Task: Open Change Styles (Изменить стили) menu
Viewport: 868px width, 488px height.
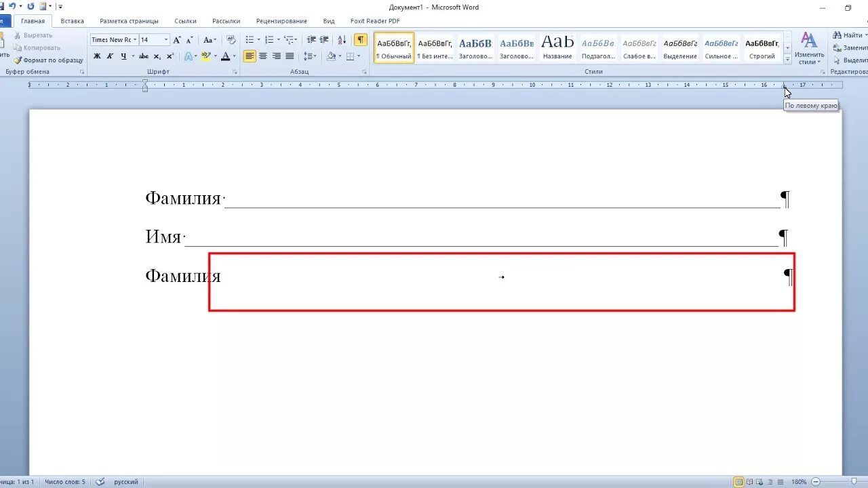Action: click(809, 47)
